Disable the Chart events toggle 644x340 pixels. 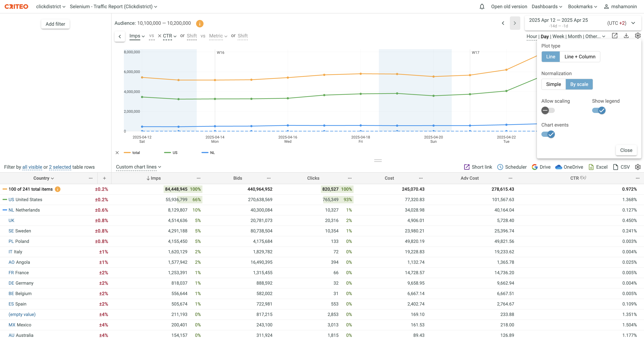point(548,134)
